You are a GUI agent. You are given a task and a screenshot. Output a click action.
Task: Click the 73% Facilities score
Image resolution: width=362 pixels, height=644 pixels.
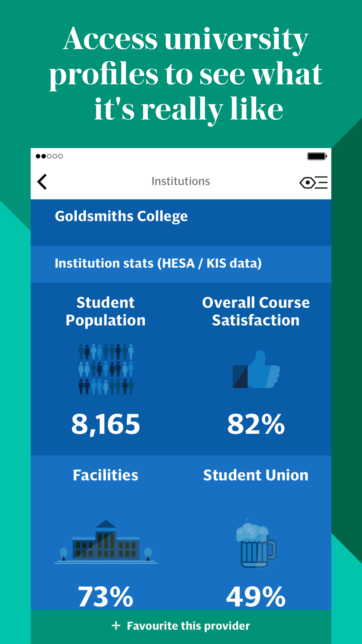106,597
